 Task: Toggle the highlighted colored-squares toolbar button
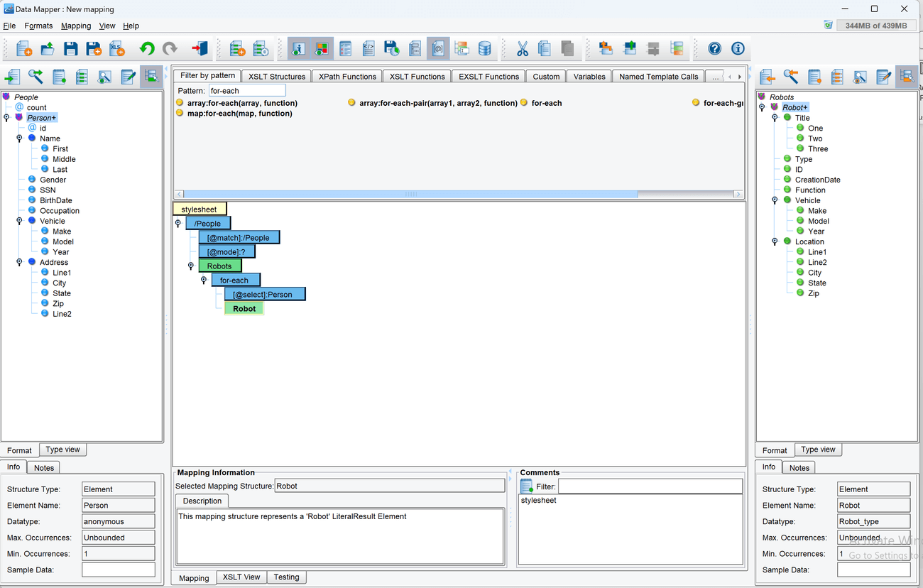click(322, 48)
